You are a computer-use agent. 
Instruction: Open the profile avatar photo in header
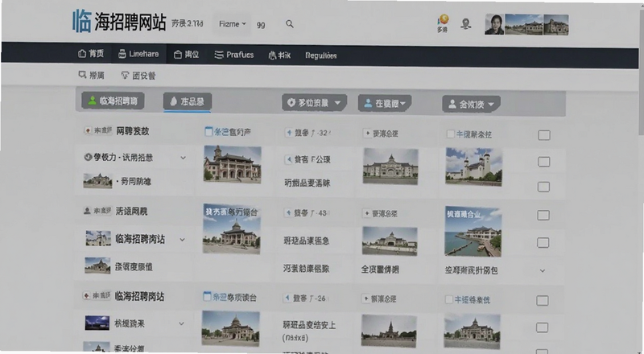[x=494, y=24]
